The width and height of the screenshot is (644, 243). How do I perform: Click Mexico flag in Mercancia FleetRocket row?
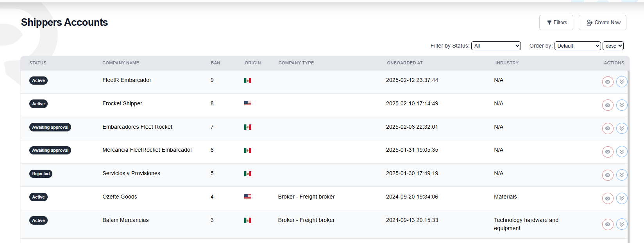click(x=248, y=150)
